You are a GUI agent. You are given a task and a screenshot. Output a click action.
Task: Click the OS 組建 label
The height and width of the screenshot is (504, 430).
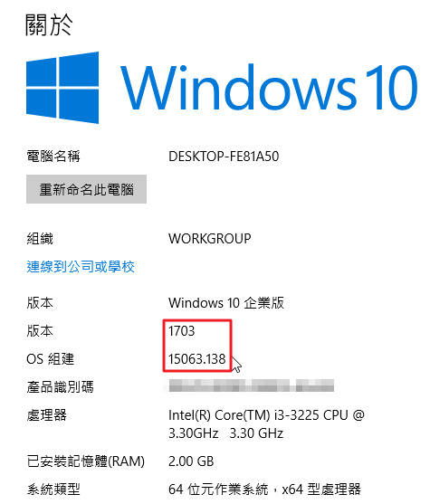pyautogui.click(x=50, y=358)
